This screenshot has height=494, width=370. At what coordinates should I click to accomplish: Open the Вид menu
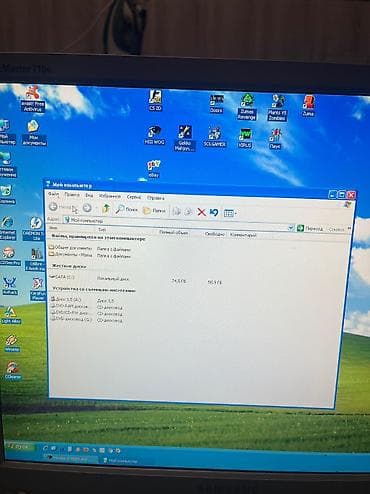(89, 195)
